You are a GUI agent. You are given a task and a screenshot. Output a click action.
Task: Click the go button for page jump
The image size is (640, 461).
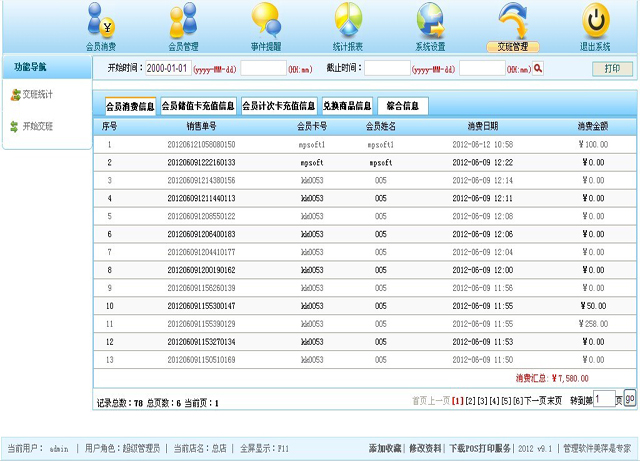pos(630,398)
